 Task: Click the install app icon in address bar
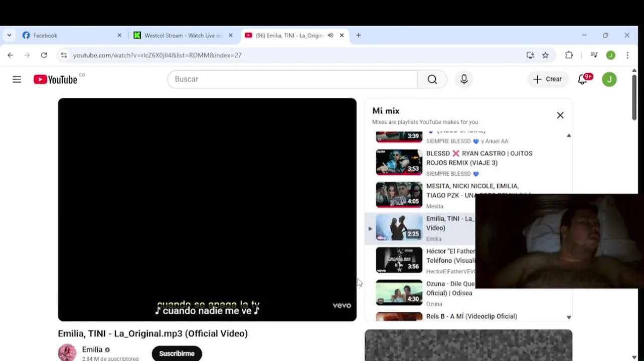(x=530, y=55)
